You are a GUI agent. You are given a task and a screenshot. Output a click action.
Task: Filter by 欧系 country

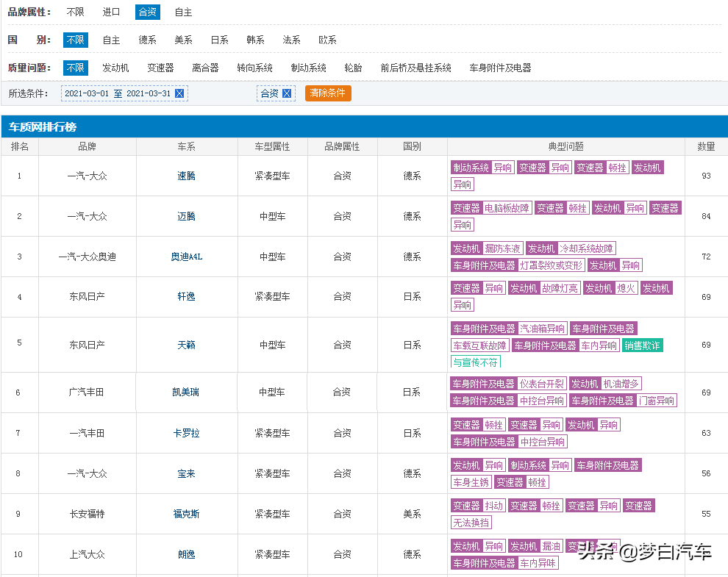tap(327, 40)
